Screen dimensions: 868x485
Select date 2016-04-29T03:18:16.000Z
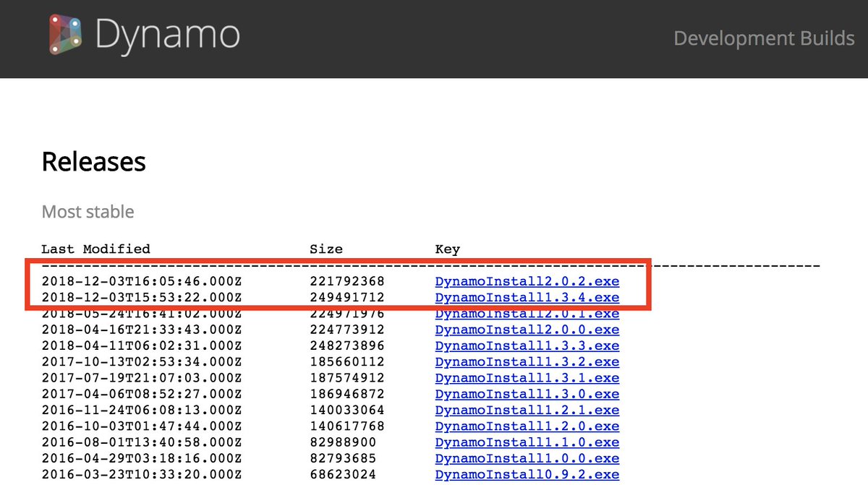142,458
